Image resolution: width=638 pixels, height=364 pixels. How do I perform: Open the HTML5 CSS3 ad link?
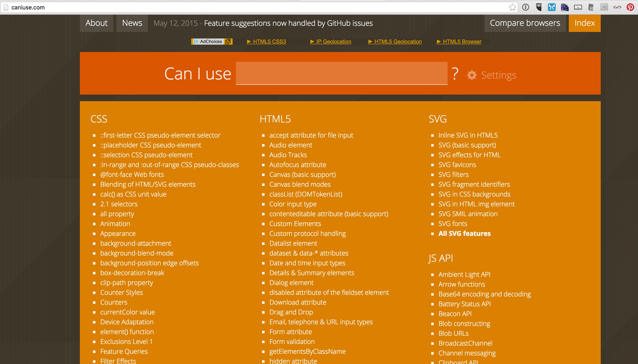tap(267, 42)
